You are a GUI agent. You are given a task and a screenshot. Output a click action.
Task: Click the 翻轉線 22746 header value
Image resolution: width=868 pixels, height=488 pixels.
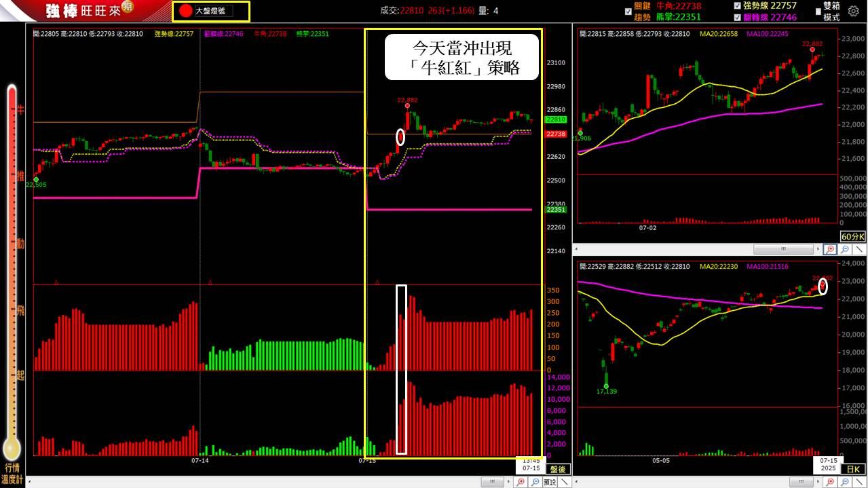[x=770, y=18]
